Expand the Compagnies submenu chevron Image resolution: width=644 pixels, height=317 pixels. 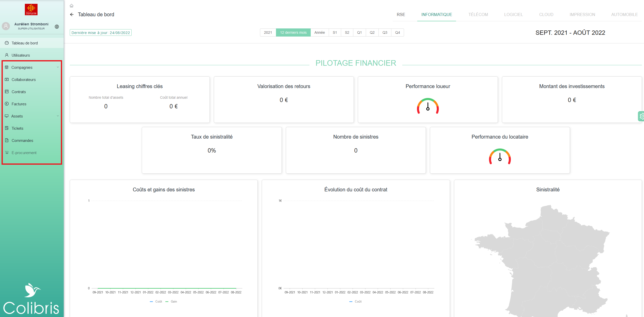[x=58, y=67]
